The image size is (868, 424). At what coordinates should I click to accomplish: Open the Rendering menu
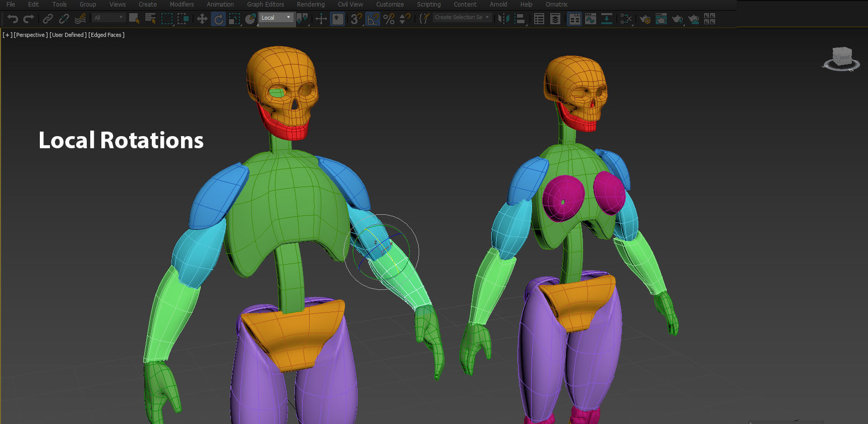tap(311, 4)
